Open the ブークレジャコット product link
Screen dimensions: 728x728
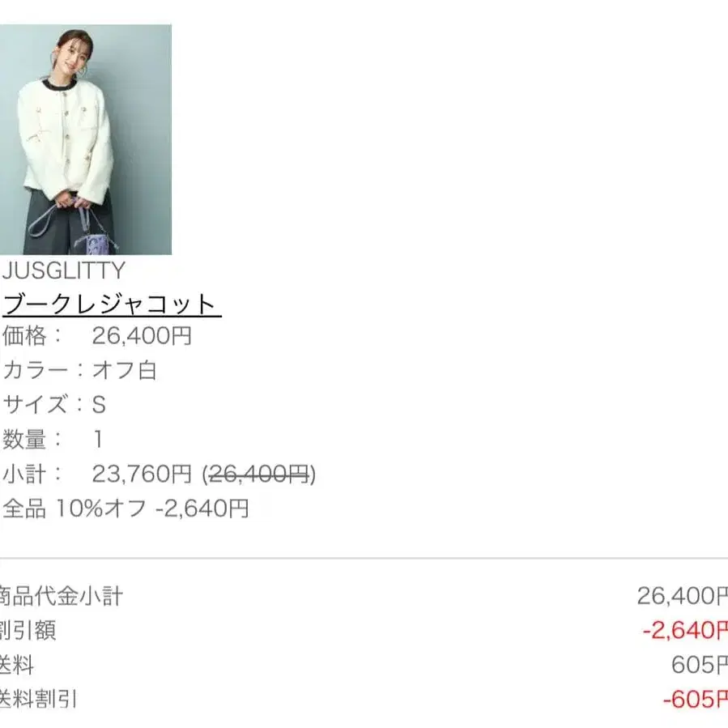point(112,304)
